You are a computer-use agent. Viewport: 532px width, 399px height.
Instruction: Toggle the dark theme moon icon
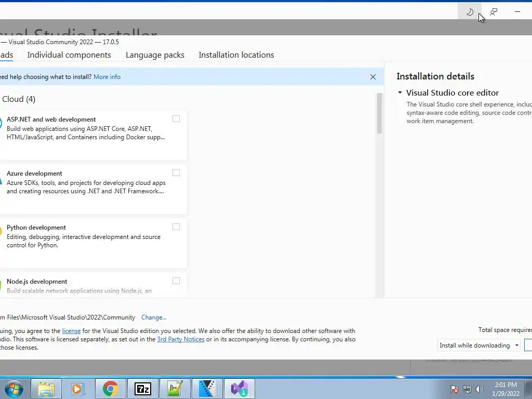[x=470, y=12]
